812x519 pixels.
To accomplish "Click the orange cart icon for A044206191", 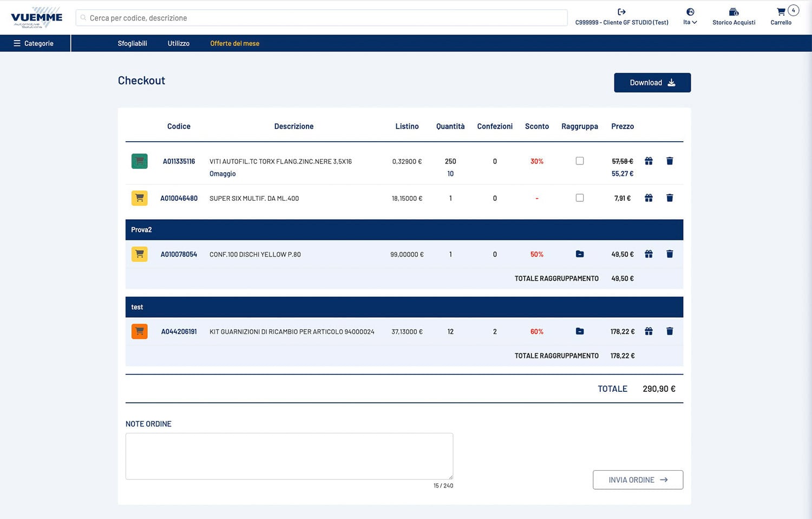I will pos(139,331).
